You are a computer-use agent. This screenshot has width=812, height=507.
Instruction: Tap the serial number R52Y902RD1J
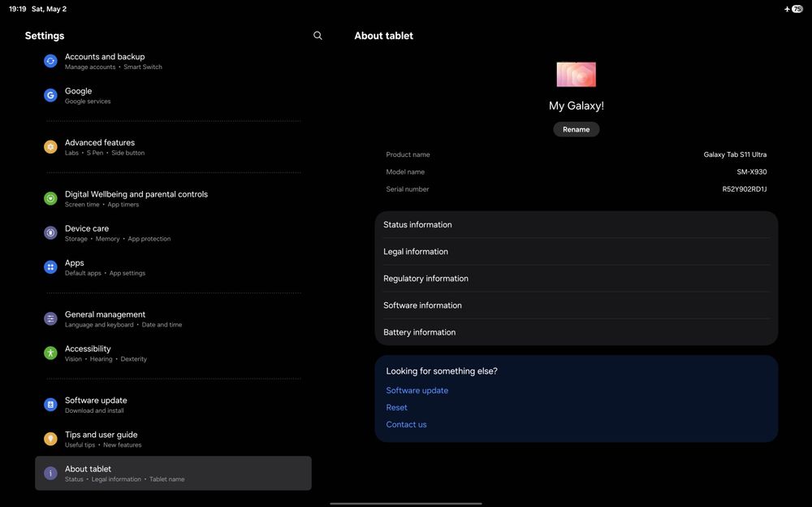(744, 189)
